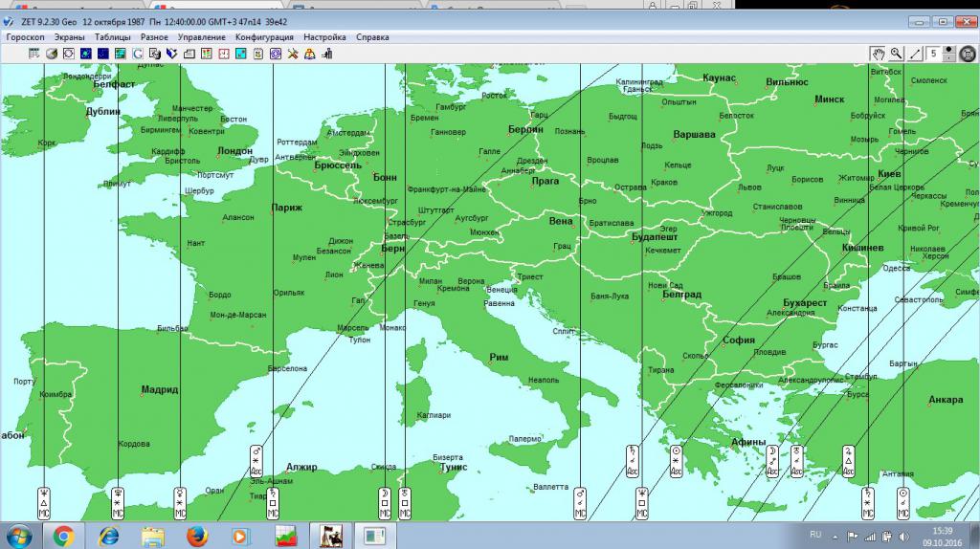Click the Sun sextile Asc line label

tap(676, 461)
